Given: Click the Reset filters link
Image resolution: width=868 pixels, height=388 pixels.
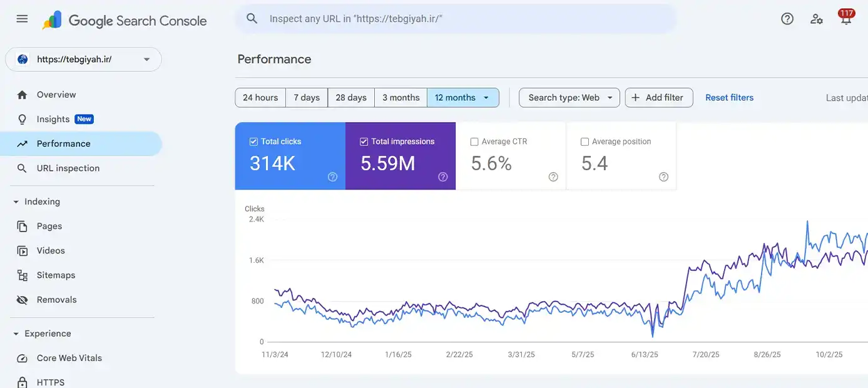Looking at the screenshot, I should [729, 98].
